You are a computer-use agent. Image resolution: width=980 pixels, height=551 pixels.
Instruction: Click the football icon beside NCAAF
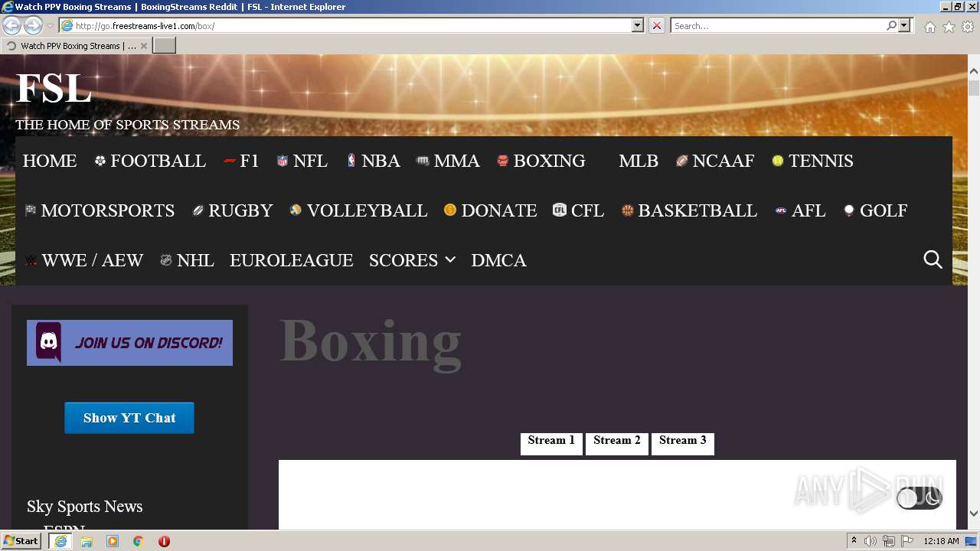pyautogui.click(x=682, y=161)
